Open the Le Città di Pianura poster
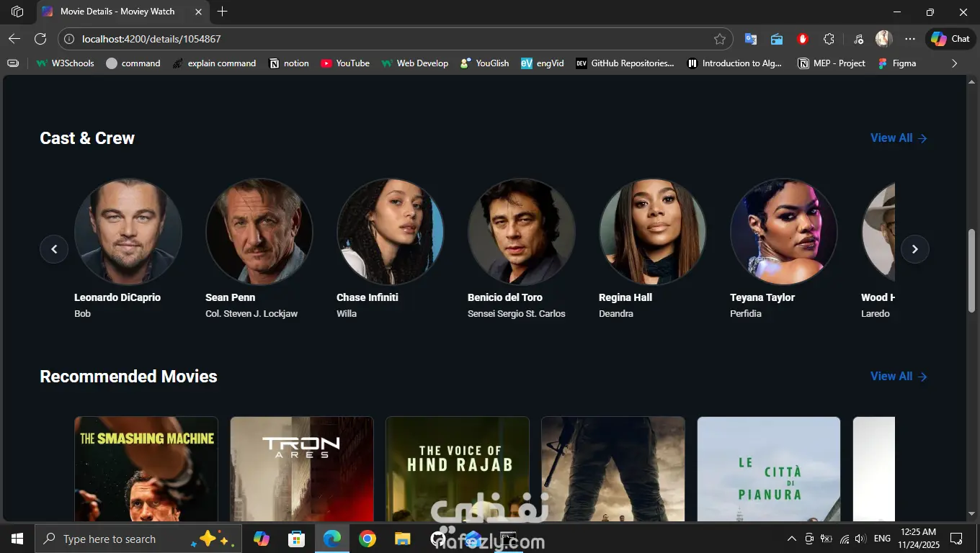This screenshot has width=980, height=553. coord(769,469)
